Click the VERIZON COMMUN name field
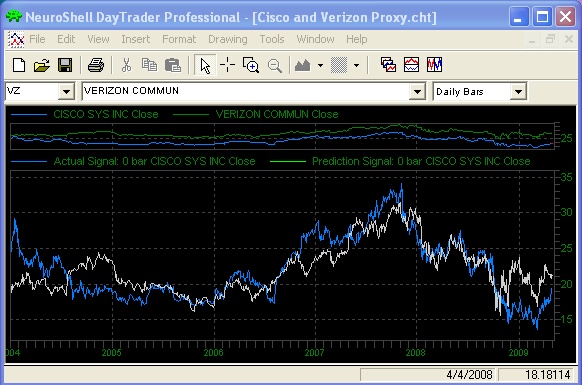The height and width of the screenshot is (385, 582). pos(245,91)
